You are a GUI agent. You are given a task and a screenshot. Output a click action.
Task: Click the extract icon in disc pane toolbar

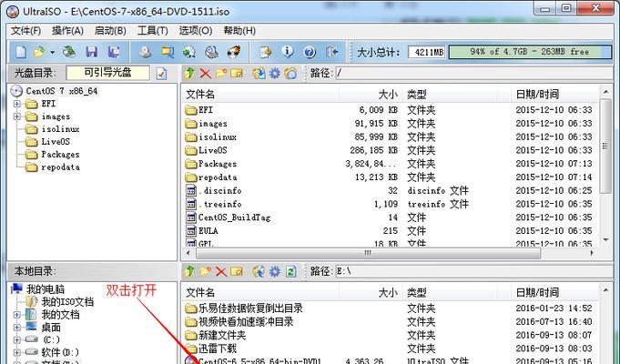pos(259,73)
